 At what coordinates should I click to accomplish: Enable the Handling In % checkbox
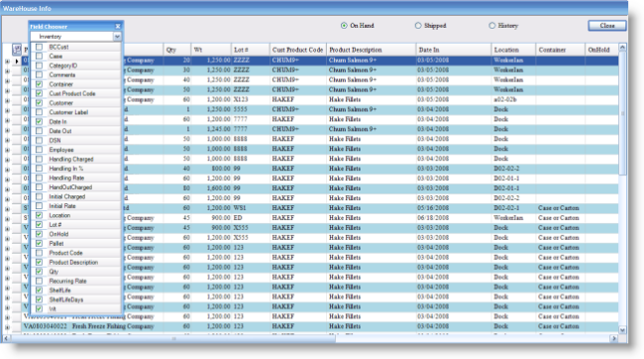tap(39, 169)
